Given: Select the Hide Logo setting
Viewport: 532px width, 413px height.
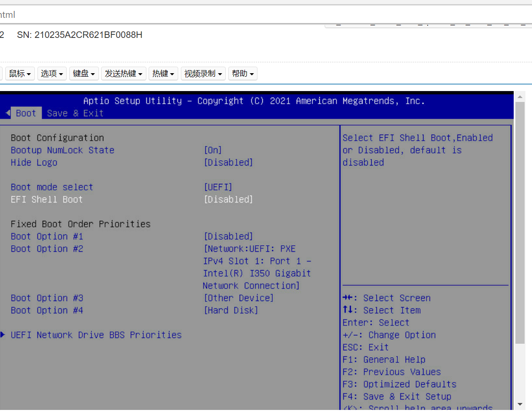Looking at the screenshot, I should click(34, 162).
